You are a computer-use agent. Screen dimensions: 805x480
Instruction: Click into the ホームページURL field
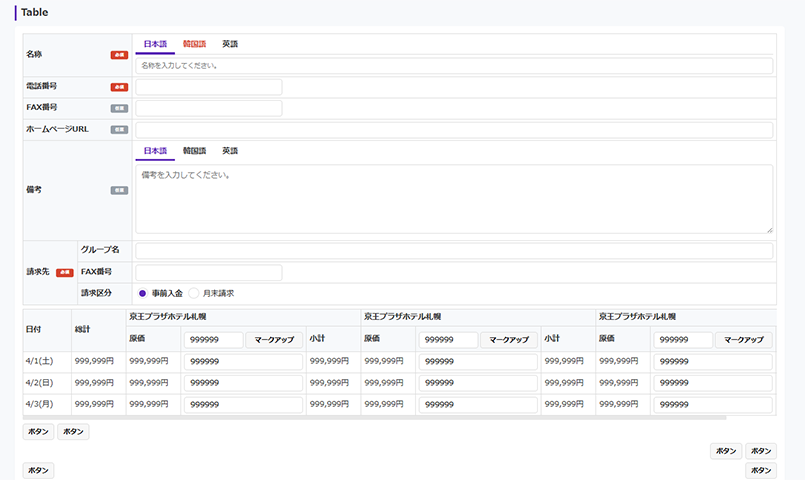[454, 130]
